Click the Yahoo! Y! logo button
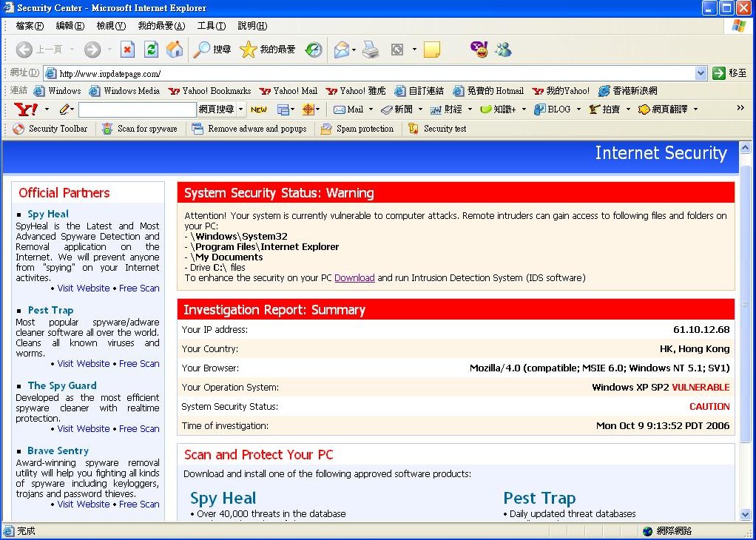The width and height of the screenshot is (756, 540). pos(26,109)
